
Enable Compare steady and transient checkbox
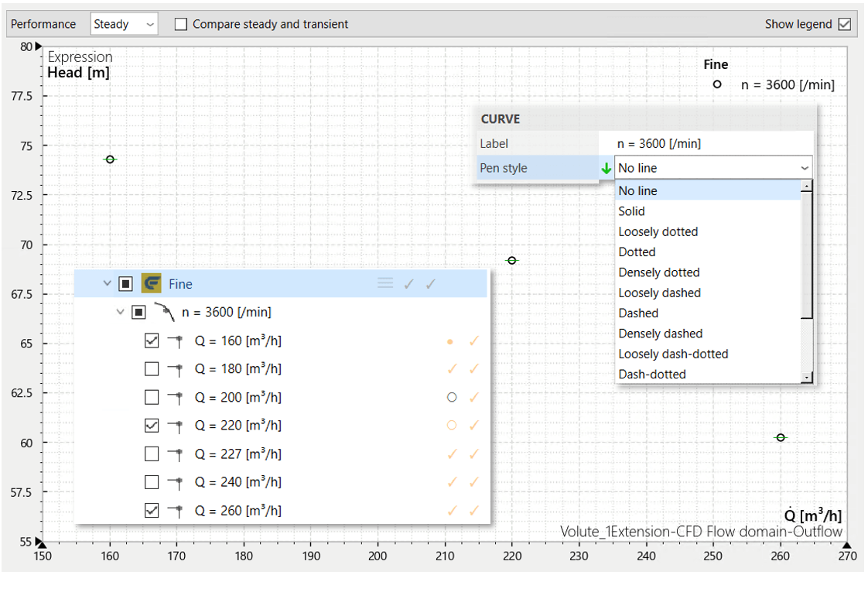pos(181,24)
